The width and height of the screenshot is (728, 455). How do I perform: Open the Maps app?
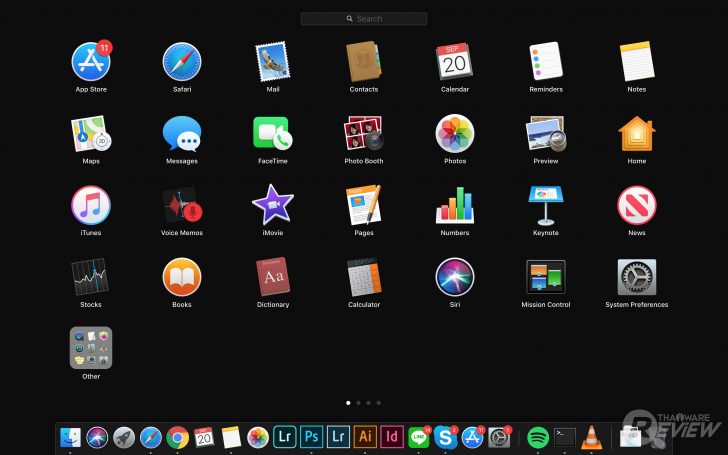(91, 134)
